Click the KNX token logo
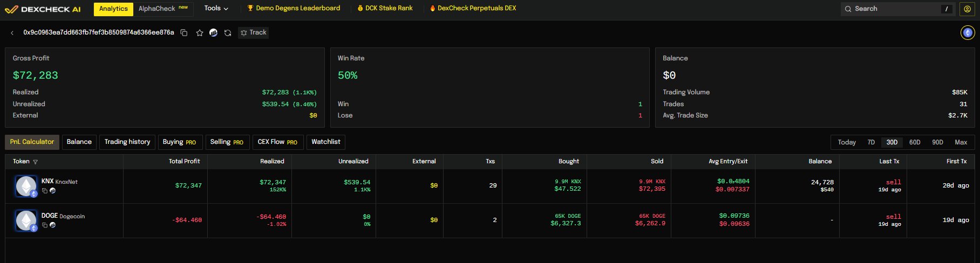The image size is (980, 263). 26,186
